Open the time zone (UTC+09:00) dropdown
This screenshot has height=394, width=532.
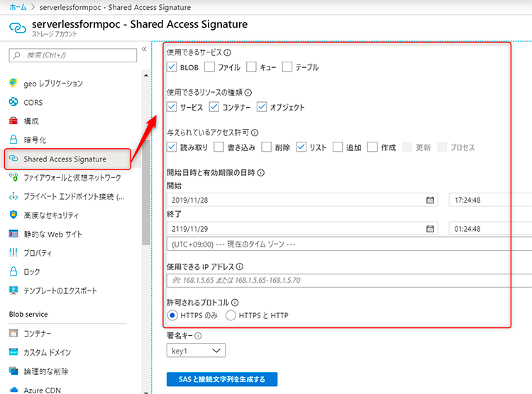[x=349, y=244]
